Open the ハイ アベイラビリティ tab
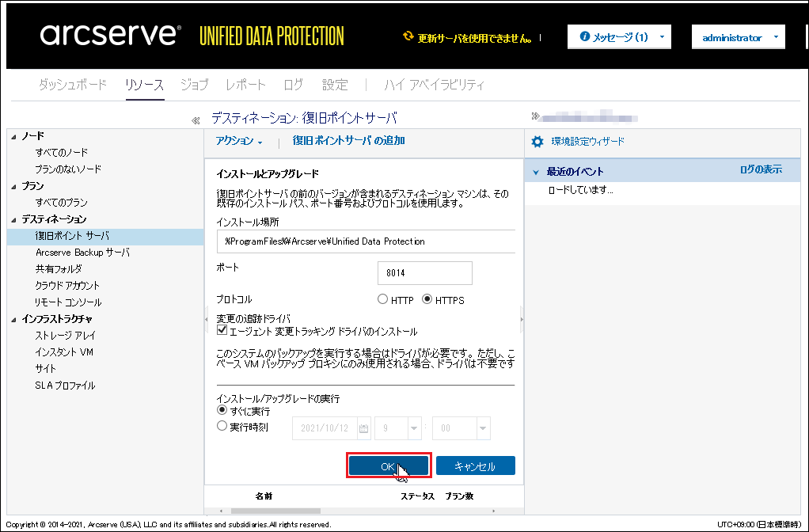The height and width of the screenshot is (532, 809). click(435, 85)
